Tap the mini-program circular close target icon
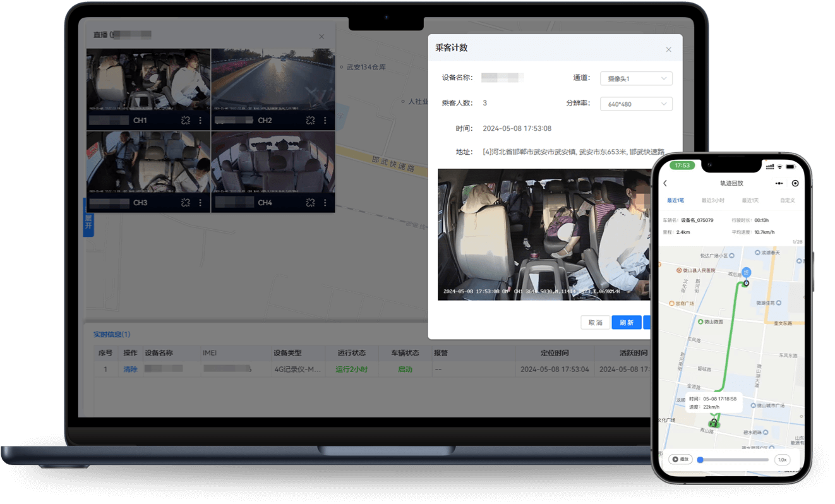 tap(795, 183)
